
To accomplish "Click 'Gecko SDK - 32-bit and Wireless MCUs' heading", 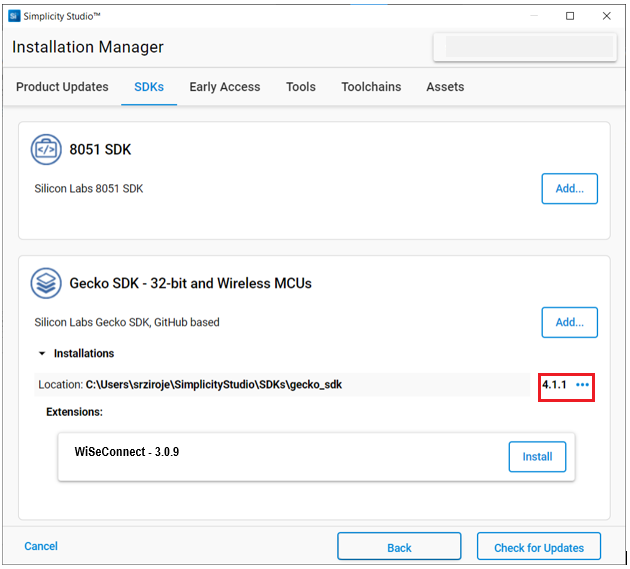I will click(190, 283).
